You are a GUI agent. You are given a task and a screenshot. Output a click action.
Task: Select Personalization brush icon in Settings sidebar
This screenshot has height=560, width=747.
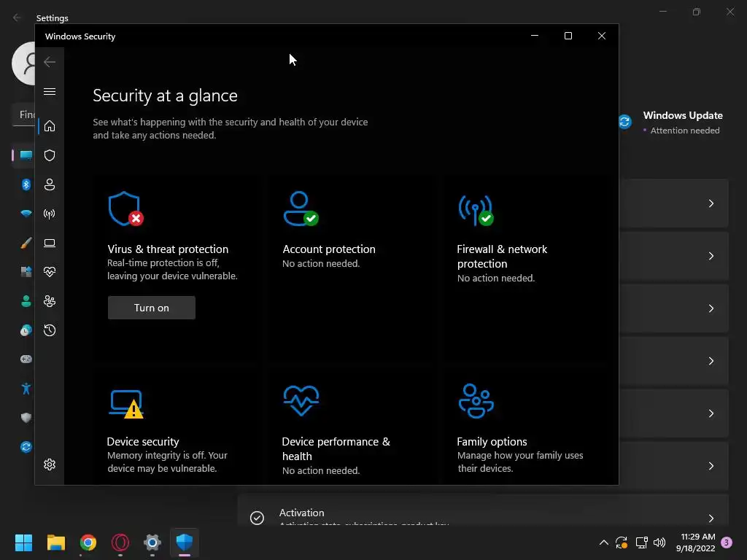(x=26, y=243)
